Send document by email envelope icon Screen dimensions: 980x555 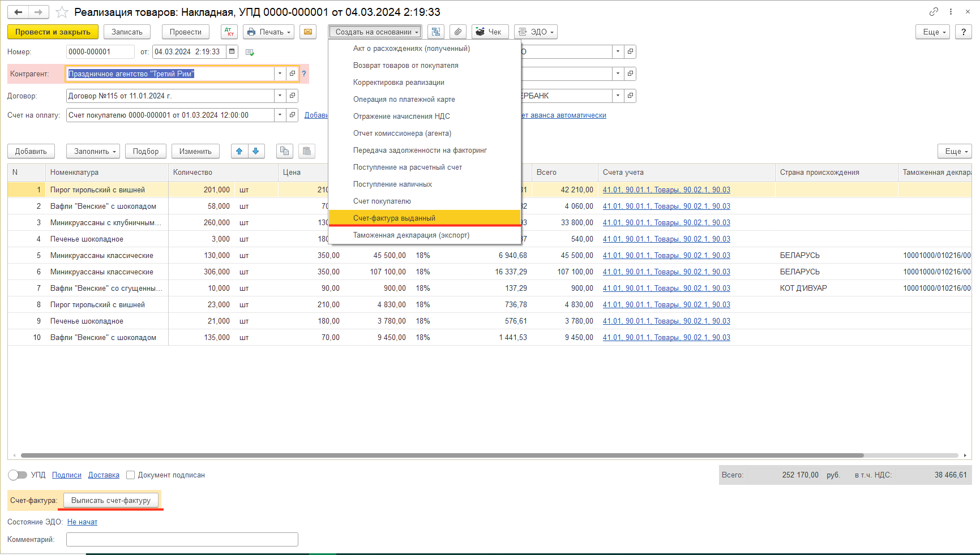coord(308,32)
